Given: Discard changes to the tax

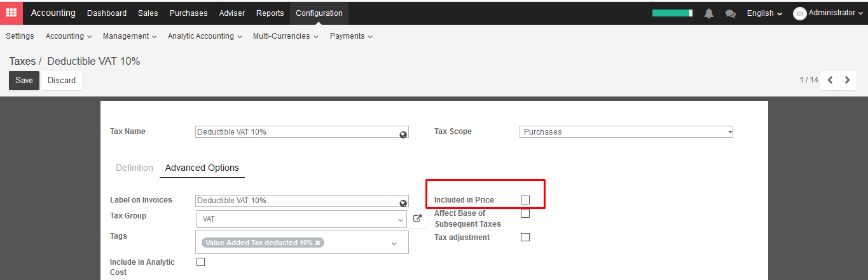Looking at the screenshot, I should pyautogui.click(x=62, y=81).
